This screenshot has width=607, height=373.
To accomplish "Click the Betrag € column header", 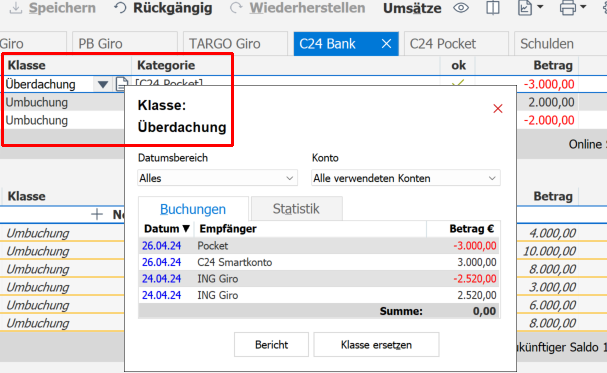I will pyautogui.click(x=463, y=229).
